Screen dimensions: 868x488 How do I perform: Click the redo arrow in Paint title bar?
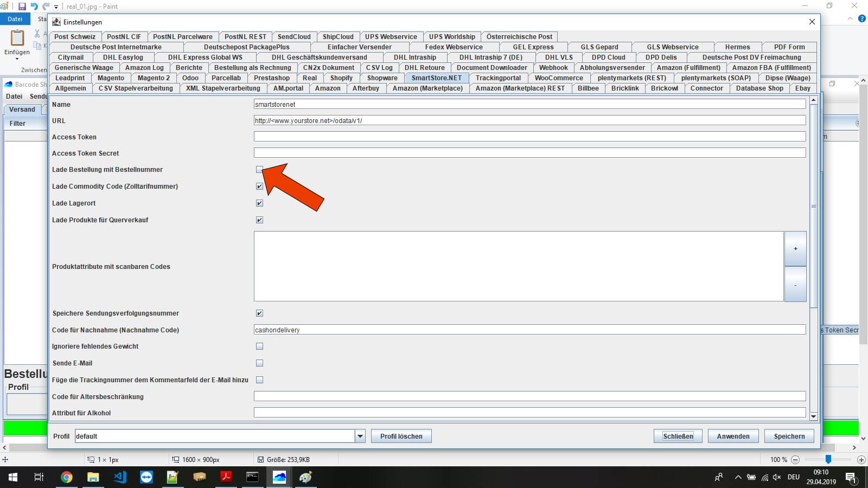(46, 7)
